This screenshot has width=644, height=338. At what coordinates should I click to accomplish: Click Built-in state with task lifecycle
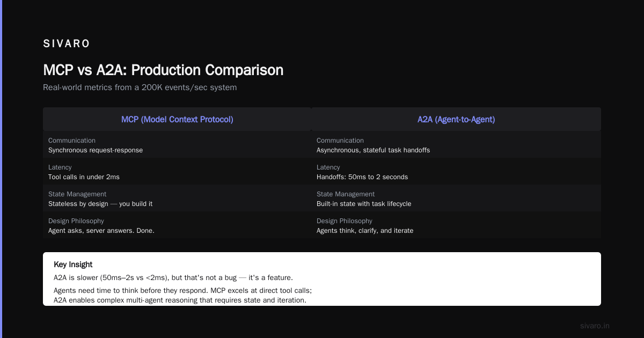(364, 204)
